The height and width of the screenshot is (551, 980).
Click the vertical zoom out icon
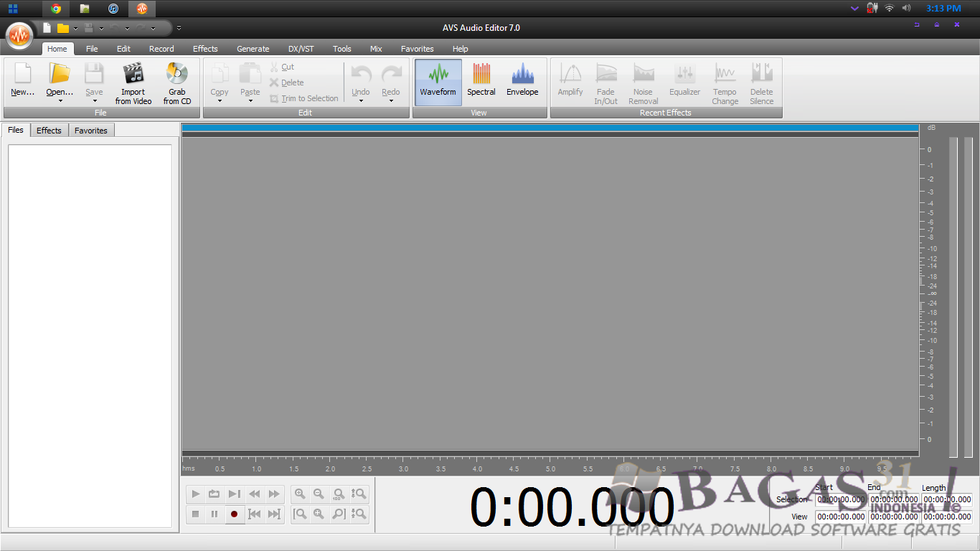coord(359,514)
